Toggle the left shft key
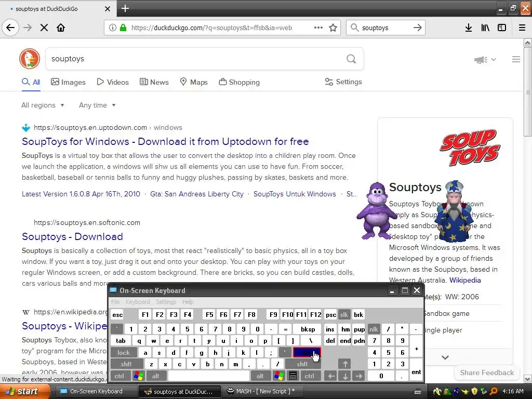The height and width of the screenshot is (399, 532). pos(126,364)
